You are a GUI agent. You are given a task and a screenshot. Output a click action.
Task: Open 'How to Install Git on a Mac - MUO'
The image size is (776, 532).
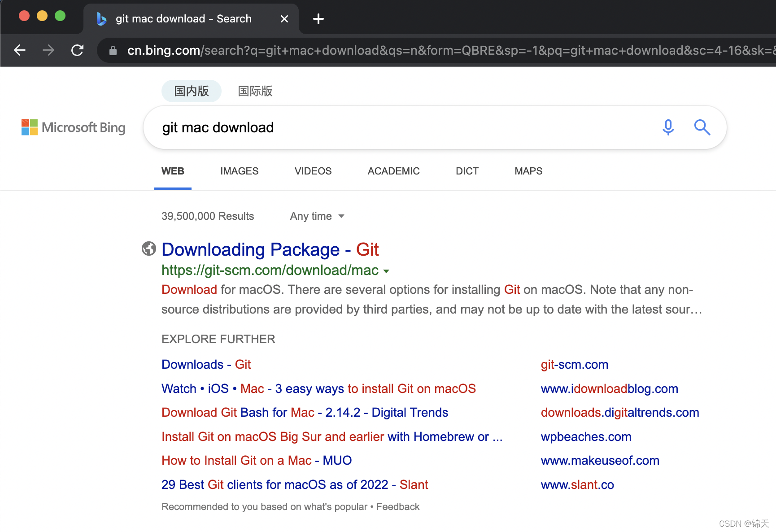(257, 460)
